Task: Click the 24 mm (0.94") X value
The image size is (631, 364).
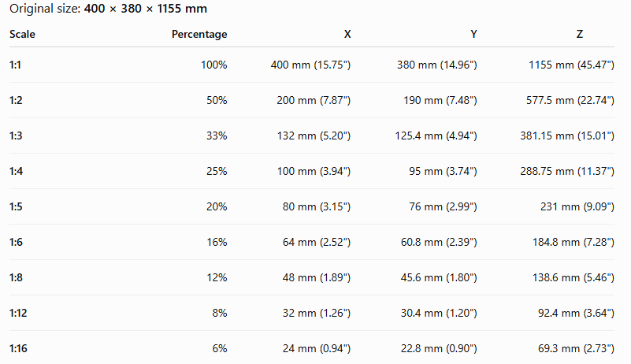Action: pos(317,348)
